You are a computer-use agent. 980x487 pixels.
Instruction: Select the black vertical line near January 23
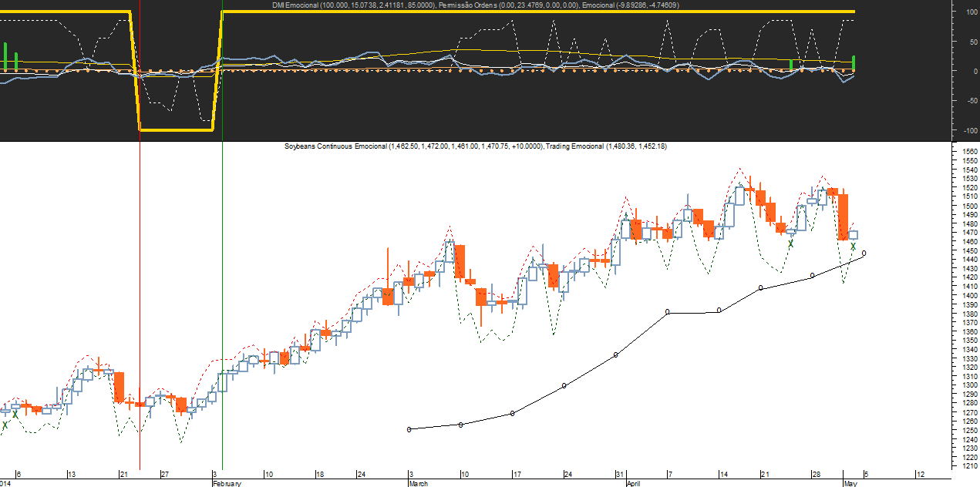click(x=140, y=308)
